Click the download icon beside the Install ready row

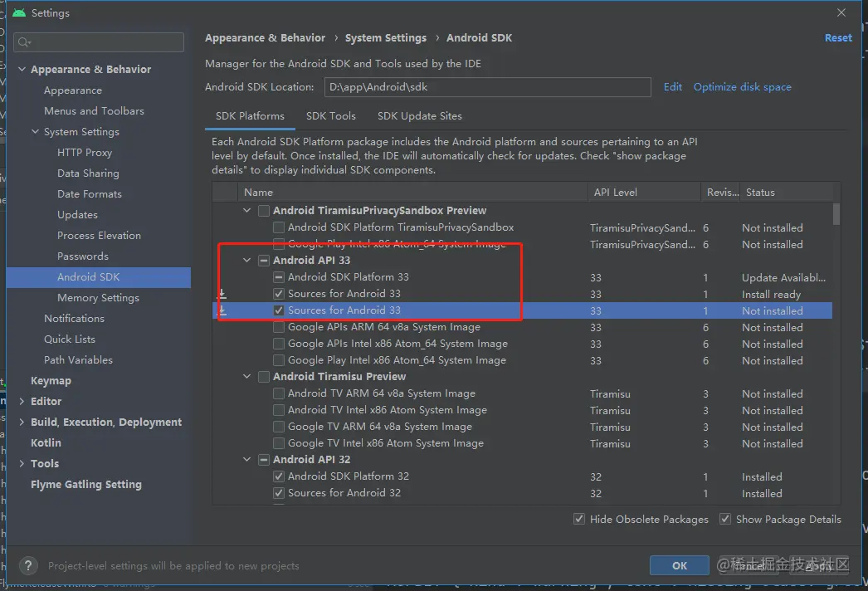(x=222, y=294)
